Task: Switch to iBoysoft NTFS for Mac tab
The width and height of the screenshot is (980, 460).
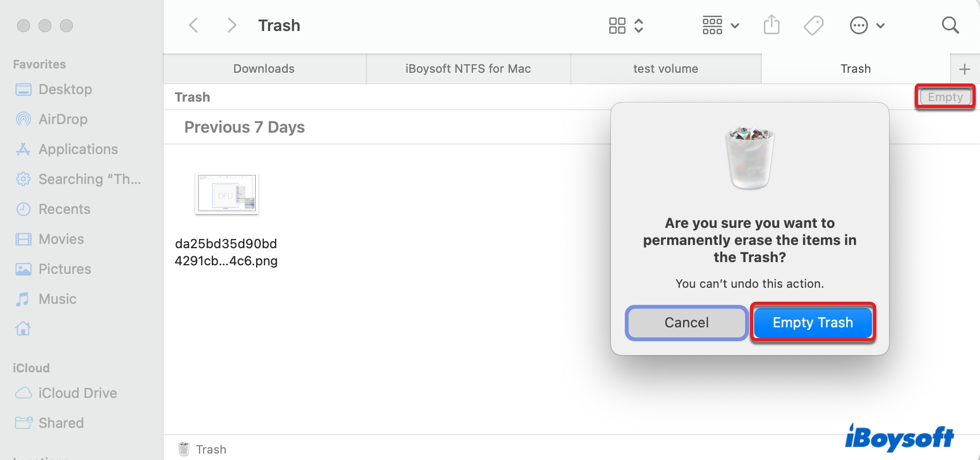Action: pyautogui.click(x=468, y=69)
